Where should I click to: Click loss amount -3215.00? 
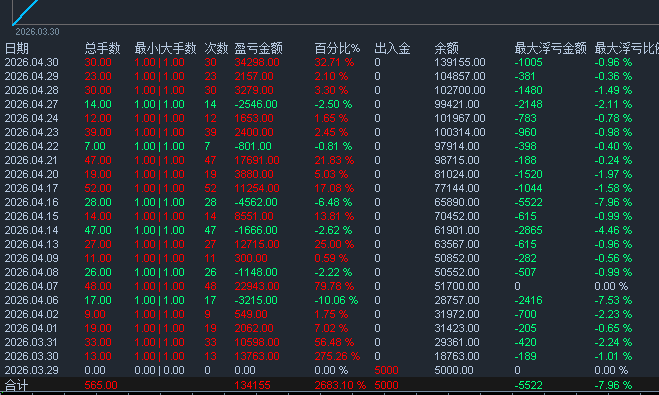pyautogui.click(x=256, y=300)
